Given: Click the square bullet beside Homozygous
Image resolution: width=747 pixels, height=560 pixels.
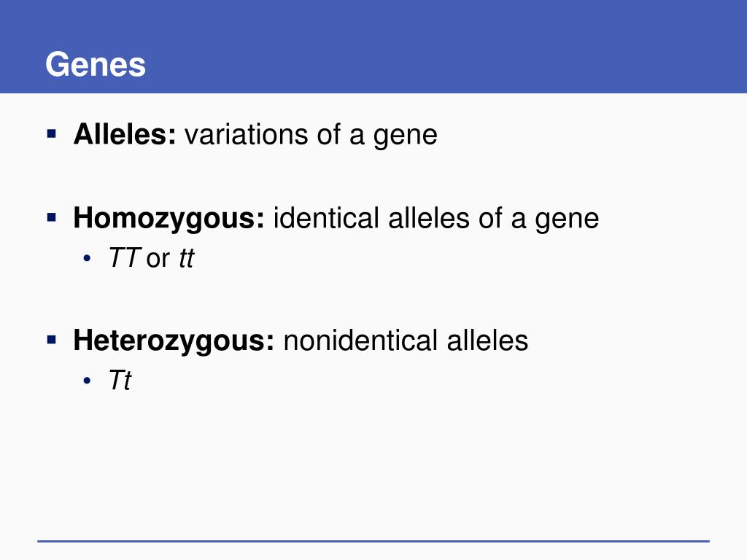Looking at the screenshot, I should tap(52, 217).
